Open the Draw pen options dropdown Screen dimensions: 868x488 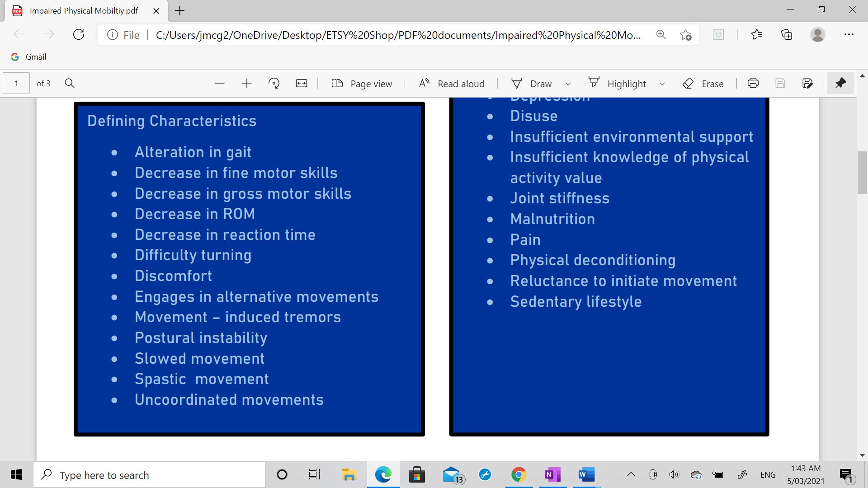(568, 83)
